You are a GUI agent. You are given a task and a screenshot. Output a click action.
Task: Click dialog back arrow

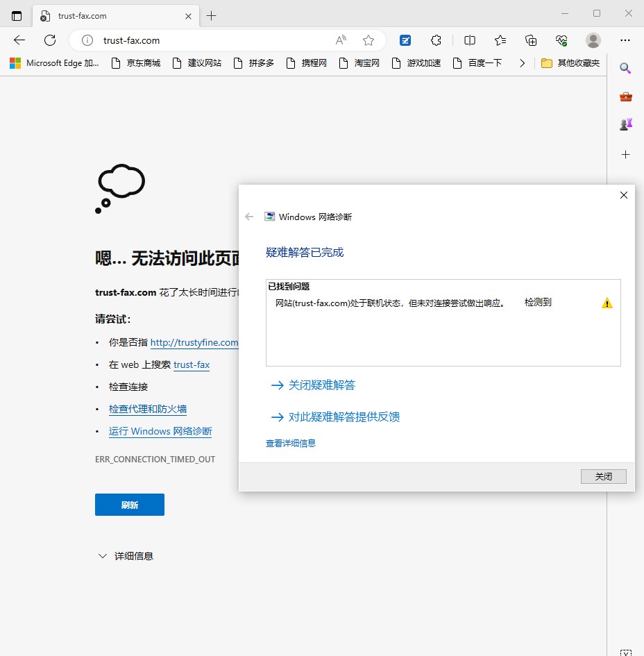pos(249,217)
